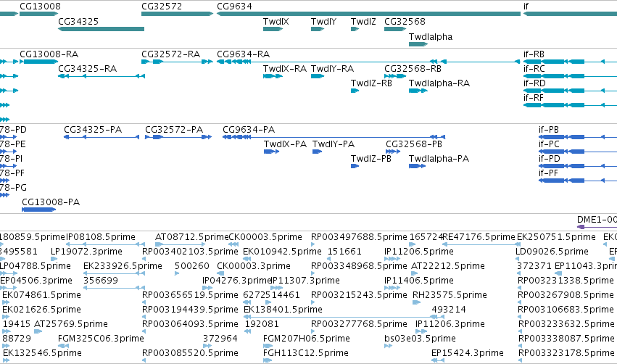Select the CG34325 gene feature

click(101, 29)
